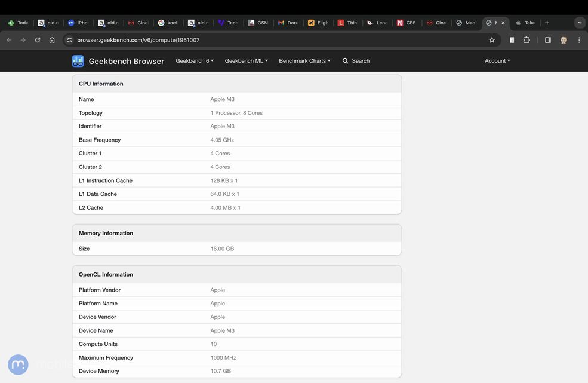Open the Account dropdown menu
This screenshot has height=383, width=588.
click(x=497, y=61)
